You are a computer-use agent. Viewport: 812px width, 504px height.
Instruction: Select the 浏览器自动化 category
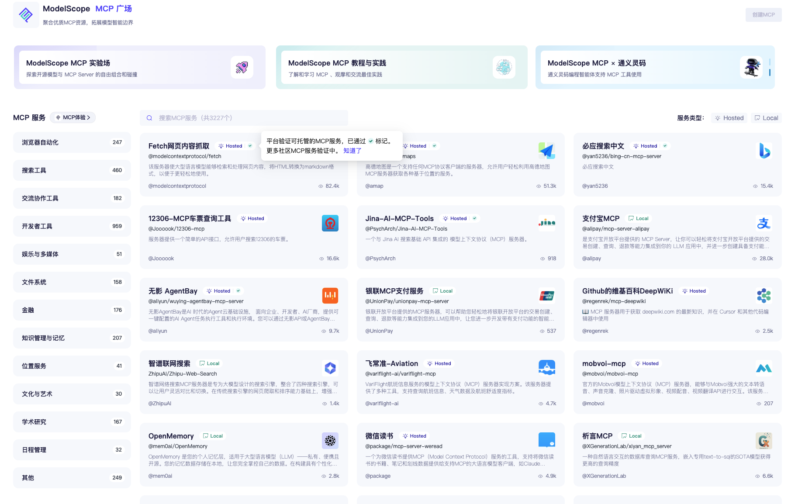coord(72,142)
